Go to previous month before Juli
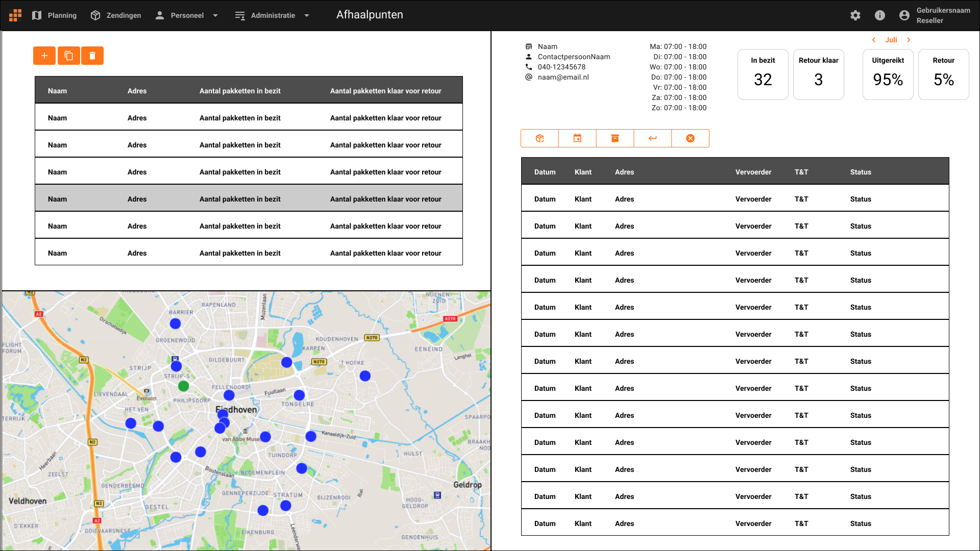The height and width of the screenshot is (551, 980). click(874, 40)
